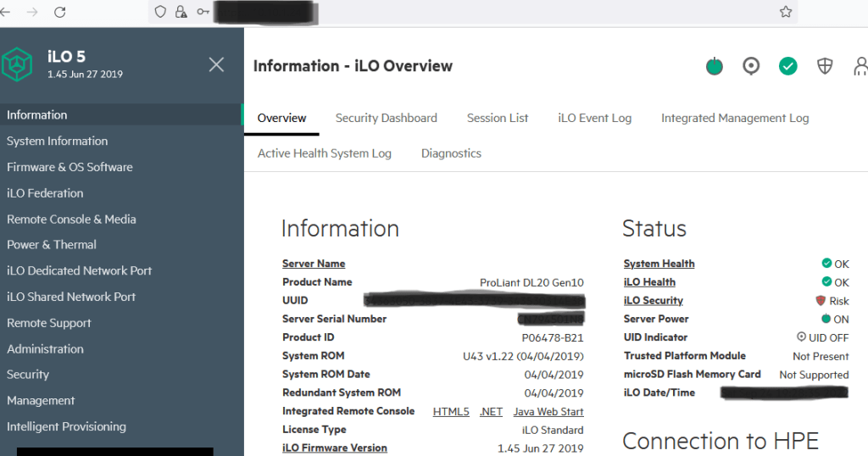The height and width of the screenshot is (456, 868).
Task: Switch to the Security Dashboard tab
Action: [386, 118]
